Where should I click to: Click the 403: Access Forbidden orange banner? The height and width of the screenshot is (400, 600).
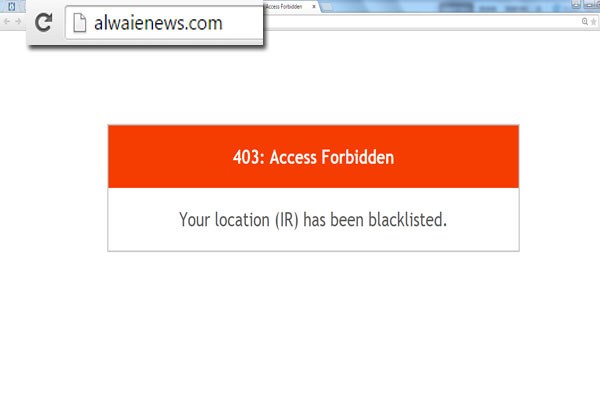pos(313,157)
